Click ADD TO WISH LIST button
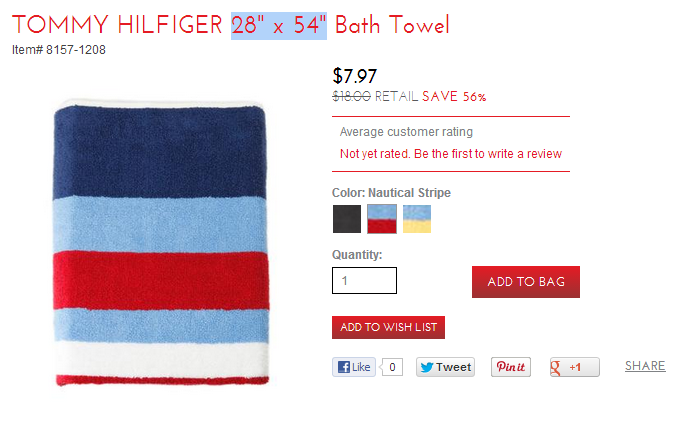This screenshot has height=432, width=694. point(388,327)
